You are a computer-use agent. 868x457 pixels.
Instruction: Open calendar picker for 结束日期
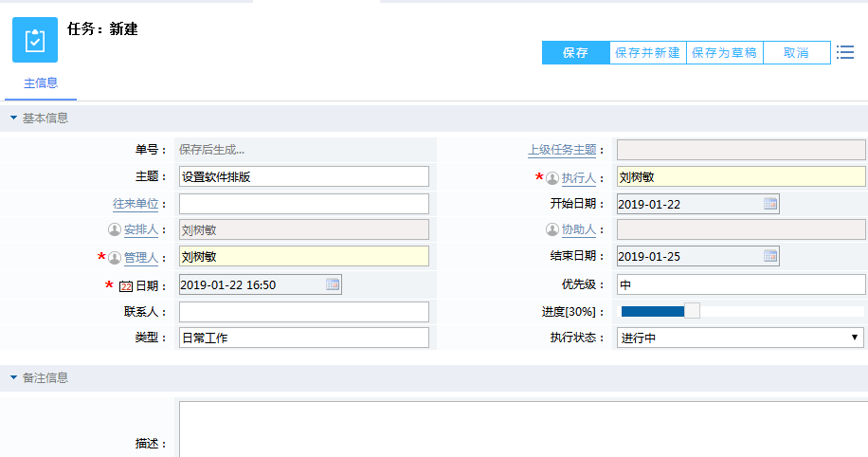pyautogui.click(x=770, y=256)
